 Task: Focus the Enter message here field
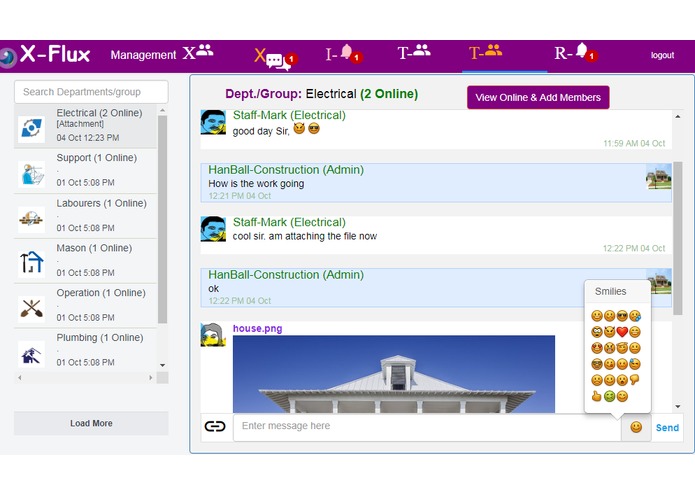426,427
